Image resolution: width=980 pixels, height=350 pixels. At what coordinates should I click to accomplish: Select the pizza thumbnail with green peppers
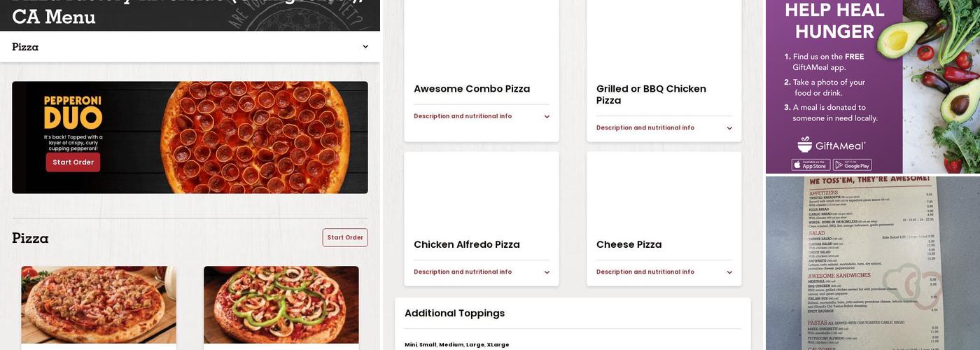(x=281, y=304)
